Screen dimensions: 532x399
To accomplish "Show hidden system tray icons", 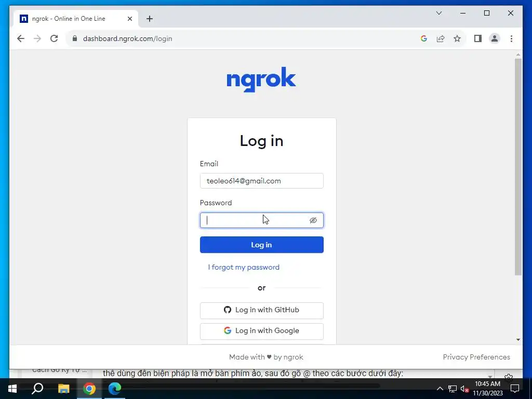I will (440, 389).
